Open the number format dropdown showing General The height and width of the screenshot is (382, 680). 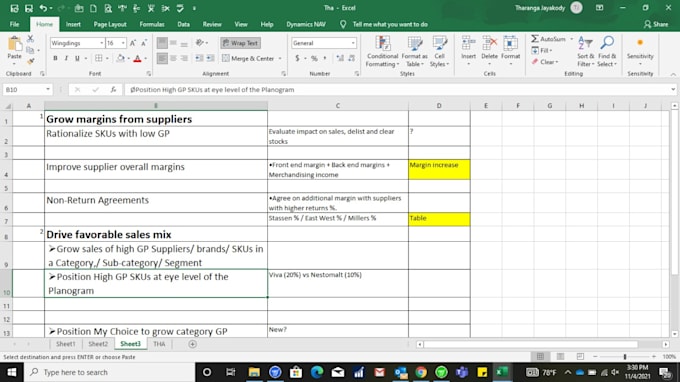(353, 43)
